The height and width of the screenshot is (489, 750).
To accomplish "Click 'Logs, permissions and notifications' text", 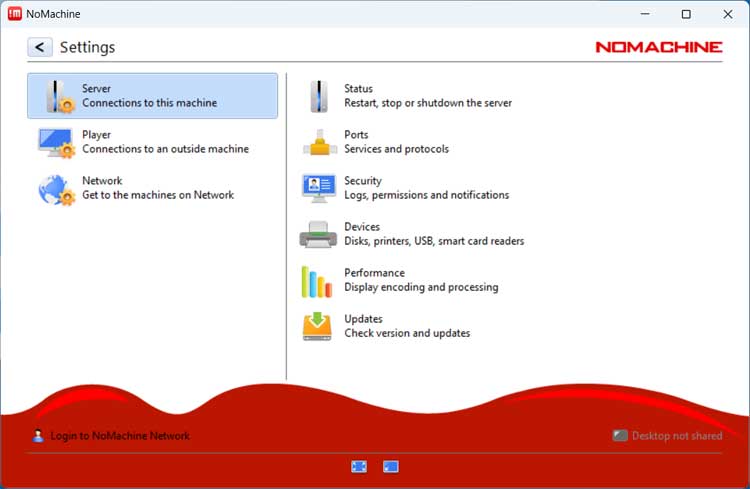I will 427,195.
